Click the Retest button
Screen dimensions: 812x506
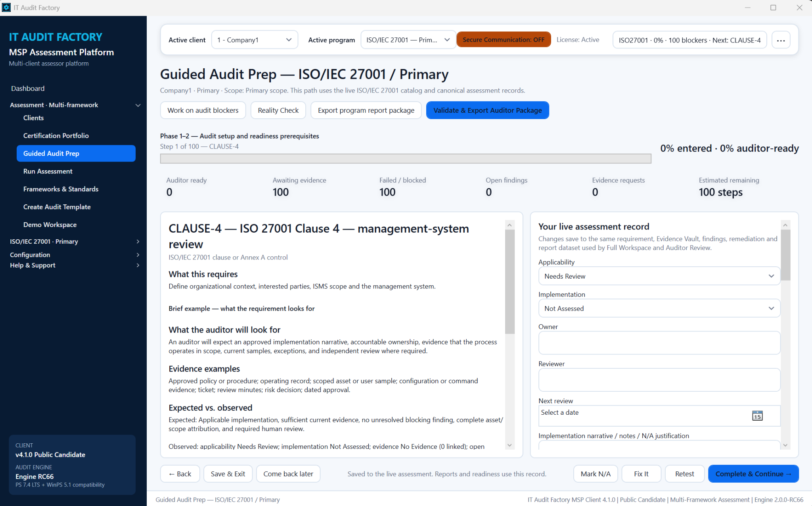[x=684, y=474]
